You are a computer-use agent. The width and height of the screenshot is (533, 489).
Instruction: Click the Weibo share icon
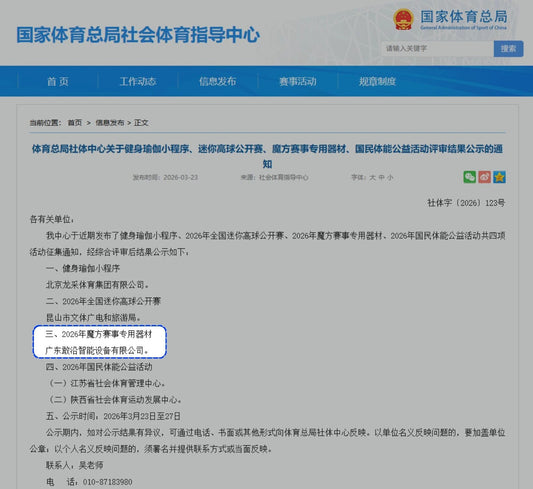pyautogui.click(x=484, y=177)
